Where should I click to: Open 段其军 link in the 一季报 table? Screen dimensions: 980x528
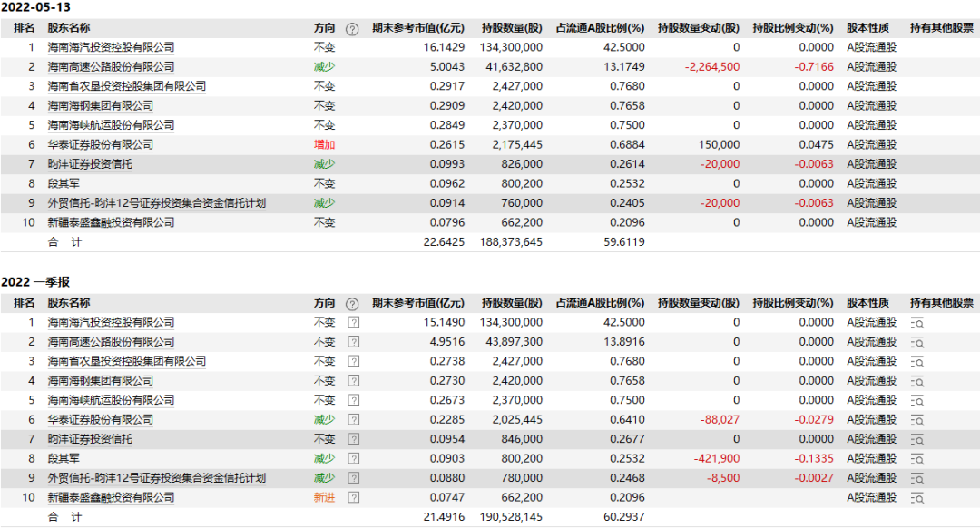point(64,459)
